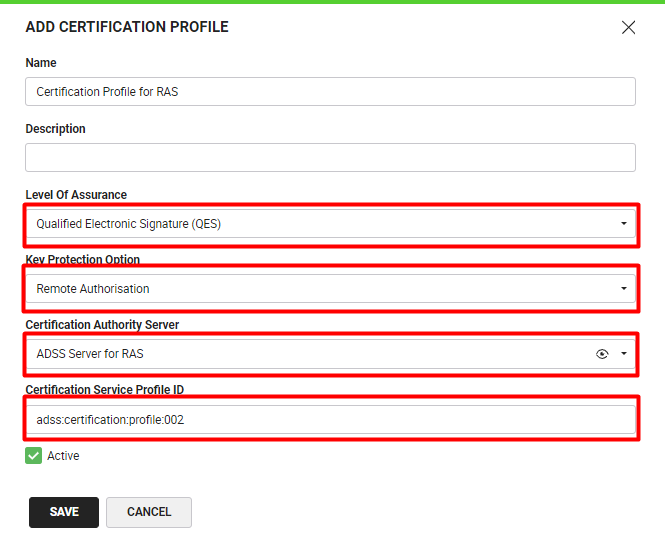
Task: Click the eye icon beside ADSS Server for RAS
Action: point(602,354)
